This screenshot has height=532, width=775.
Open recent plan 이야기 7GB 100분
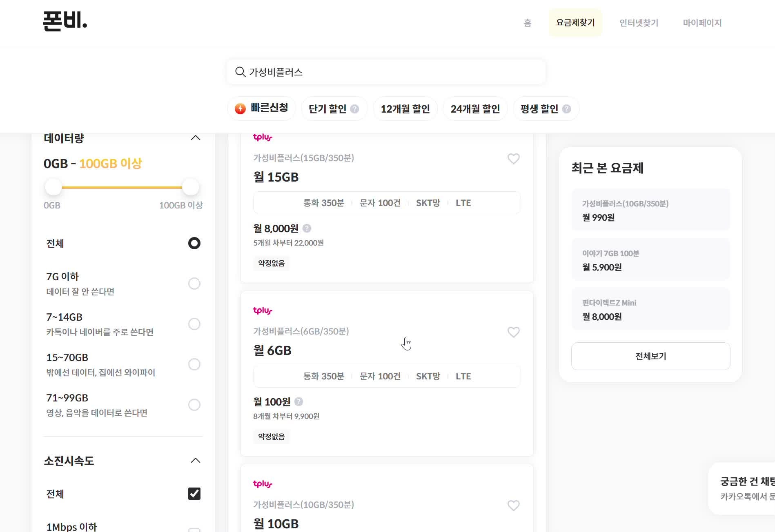click(x=650, y=259)
